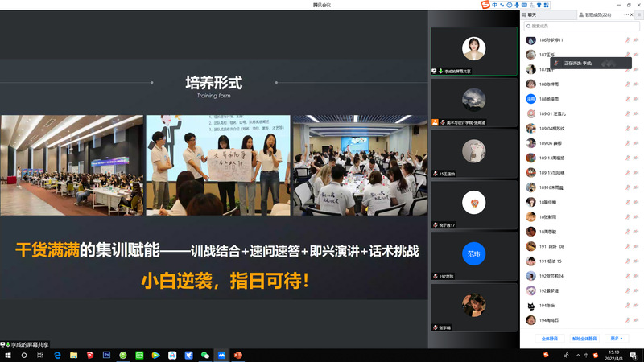This screenshot has width=644, height=362.
Task: Click the 全体静音 mute all button
Action: click(x=551, y=339)
